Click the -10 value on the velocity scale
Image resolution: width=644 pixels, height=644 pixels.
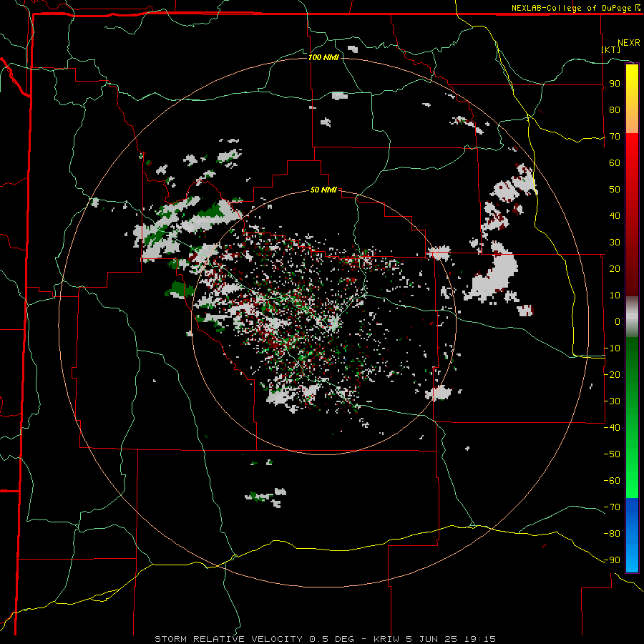click(612, 348)
